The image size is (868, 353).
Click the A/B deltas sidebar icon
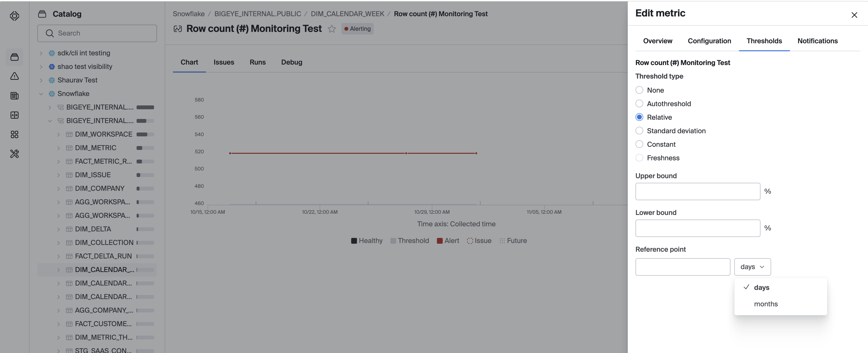[x=15, y=115]
